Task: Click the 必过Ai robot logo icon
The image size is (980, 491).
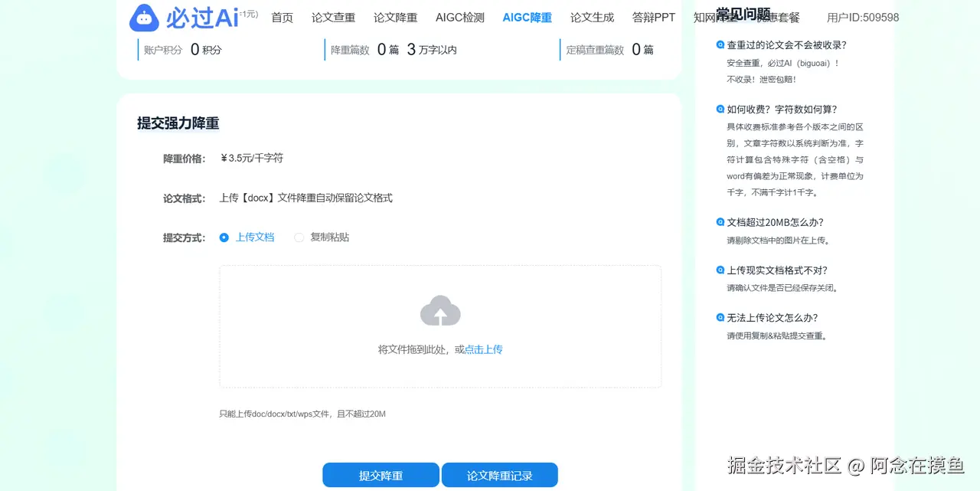Action: click(144, 17)
